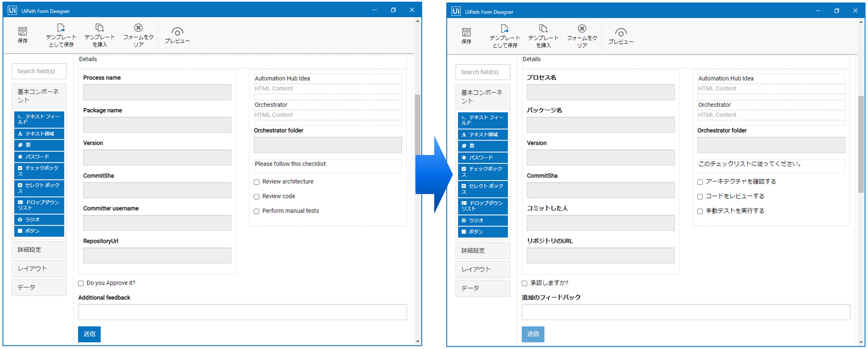Click the 追加のフィードバック text box
The height and width of the screenshot is (349, 868).
click(x=686, y=312)
